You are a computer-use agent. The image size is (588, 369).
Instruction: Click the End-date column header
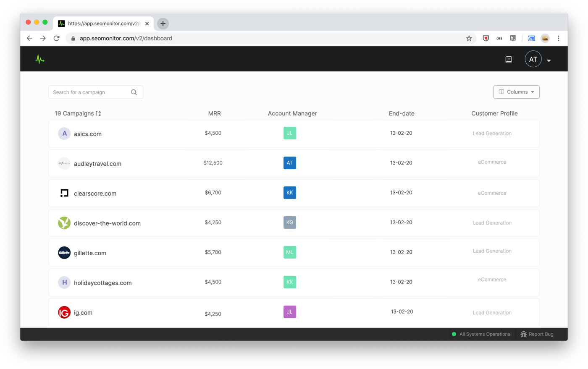[402, 113]
